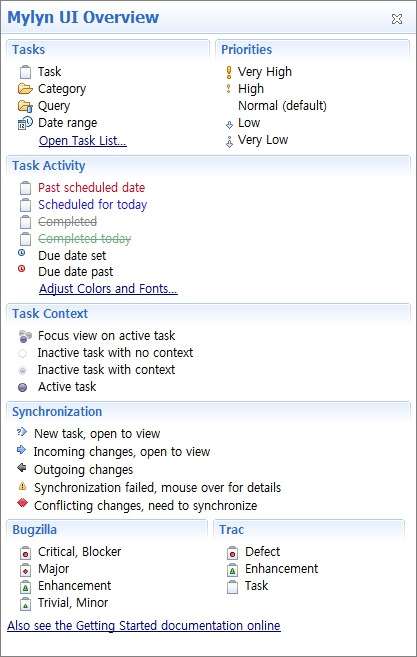The width and height of the screenshot is (417, 657).
Task: Click the Normal (default) priority text
Action: [282, 106]
